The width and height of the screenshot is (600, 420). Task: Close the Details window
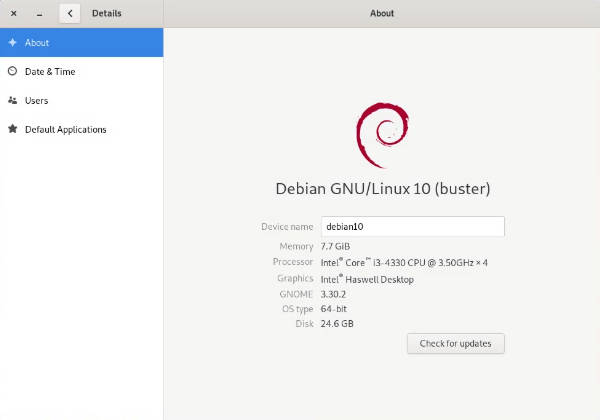coord(13,13)
